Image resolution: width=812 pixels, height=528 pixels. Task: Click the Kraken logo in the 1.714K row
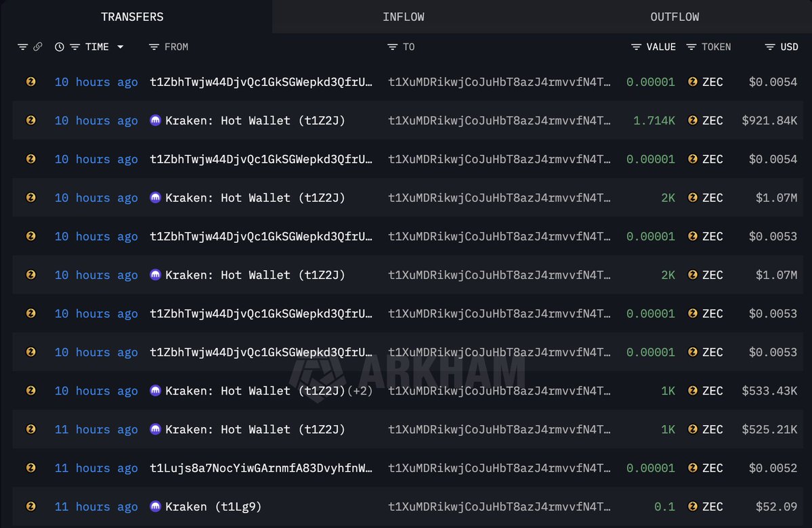pos(156,120)
